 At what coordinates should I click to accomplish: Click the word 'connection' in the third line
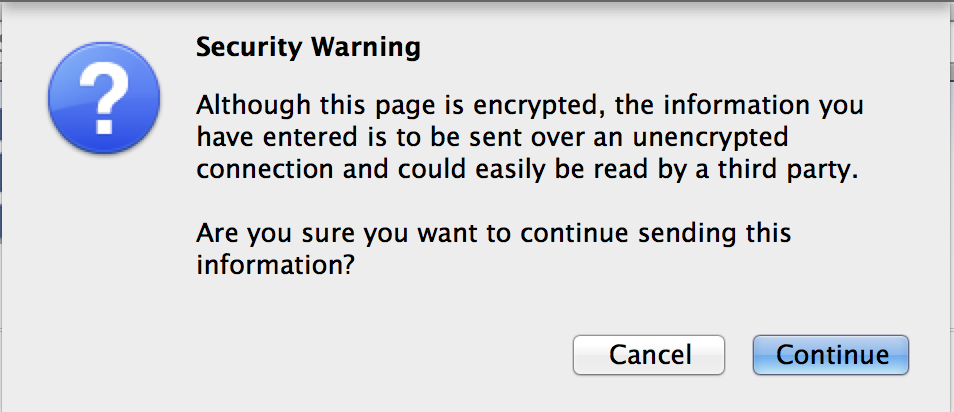point(265,170)
